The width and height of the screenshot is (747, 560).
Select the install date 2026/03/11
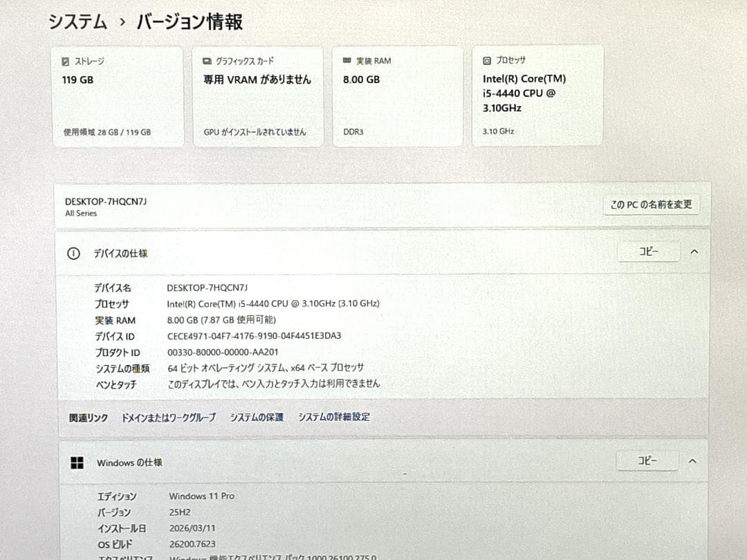[x=192, y=528]
